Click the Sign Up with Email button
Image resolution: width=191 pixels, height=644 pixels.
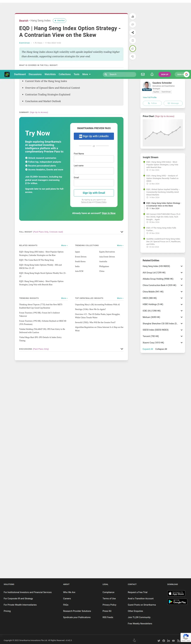(x=94, y=193)
